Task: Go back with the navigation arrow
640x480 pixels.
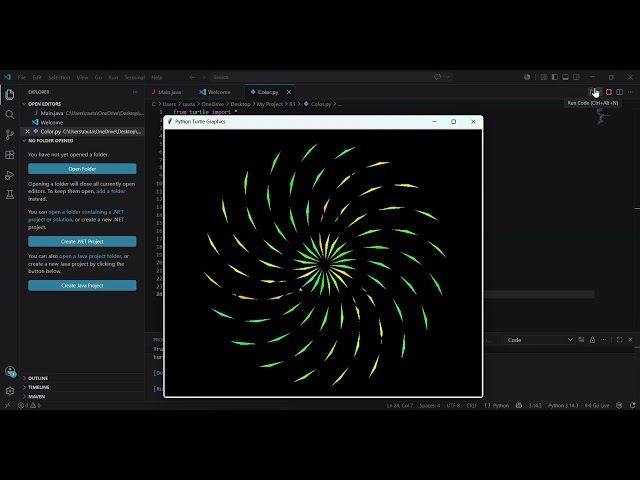Action: (192, 77)
